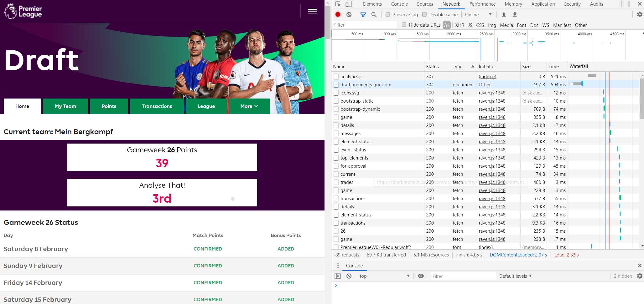Switch to the Sources tab
Image resolution: width=644 pixels, height=304 pixels.
[x=425, y=4]
